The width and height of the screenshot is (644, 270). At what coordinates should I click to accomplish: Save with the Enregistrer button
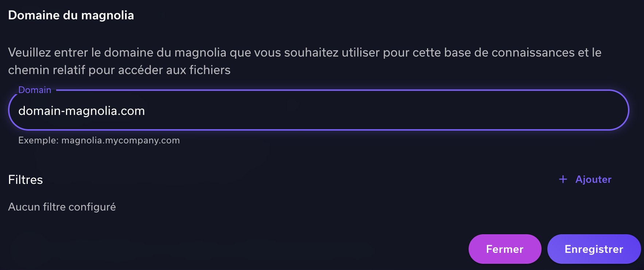coord(594,249)
